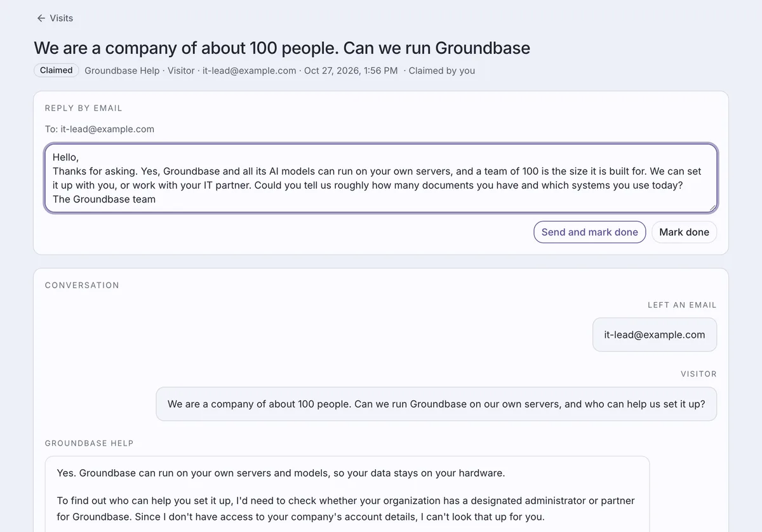Screen dimensions: 762x532
Task: Select the it-lead@example.com bubble under Left an Email
Action: pyautogui.click(x=655, y=335)
